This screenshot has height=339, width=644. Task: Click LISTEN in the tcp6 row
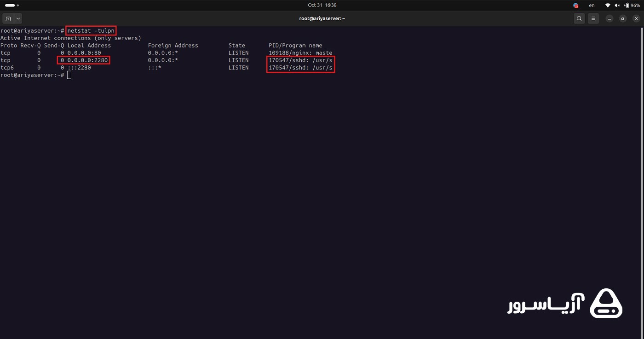[x=238, y=67]
